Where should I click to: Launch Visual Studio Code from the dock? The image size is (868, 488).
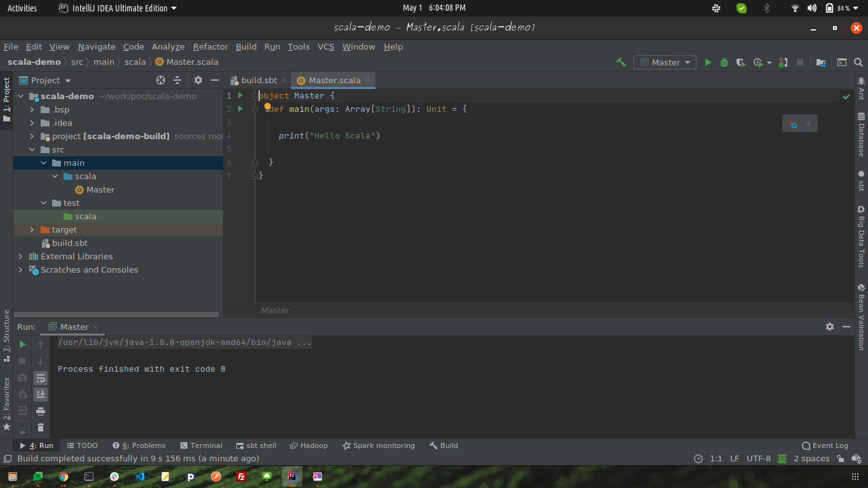[139, 477]
